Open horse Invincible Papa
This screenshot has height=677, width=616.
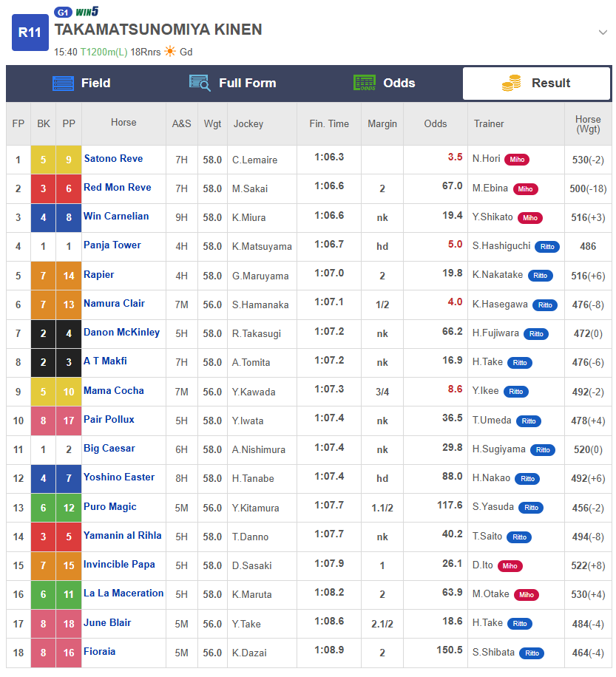coord(119,565)
